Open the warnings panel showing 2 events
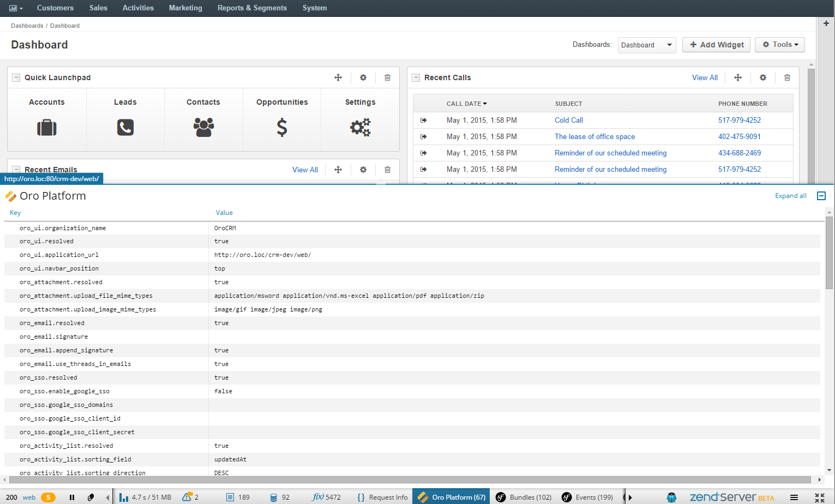 pos(190,497)
